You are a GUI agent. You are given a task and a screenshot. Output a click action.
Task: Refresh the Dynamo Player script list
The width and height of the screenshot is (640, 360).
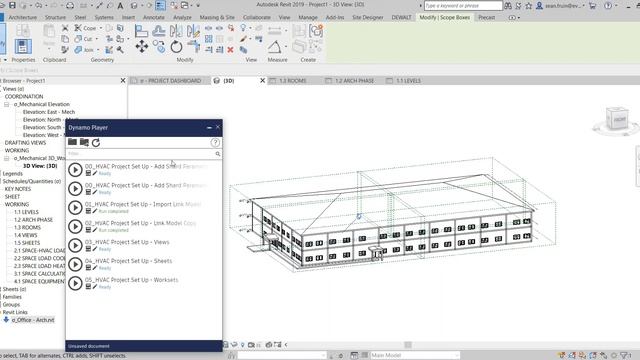pyautogui.click(x=96, y=142)
